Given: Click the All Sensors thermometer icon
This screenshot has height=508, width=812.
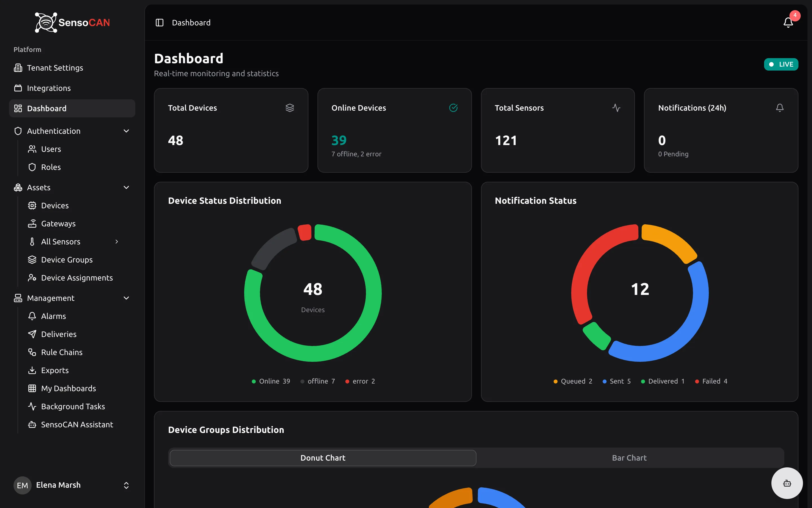Looking at the screenshot, I should [32, 242].
